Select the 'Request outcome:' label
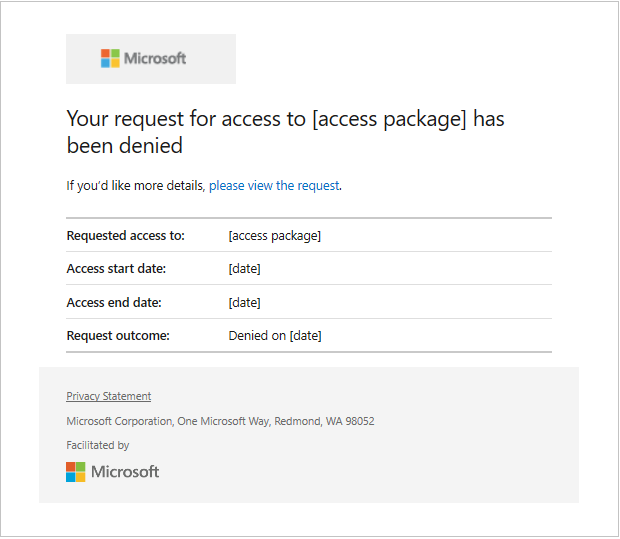 118,336
